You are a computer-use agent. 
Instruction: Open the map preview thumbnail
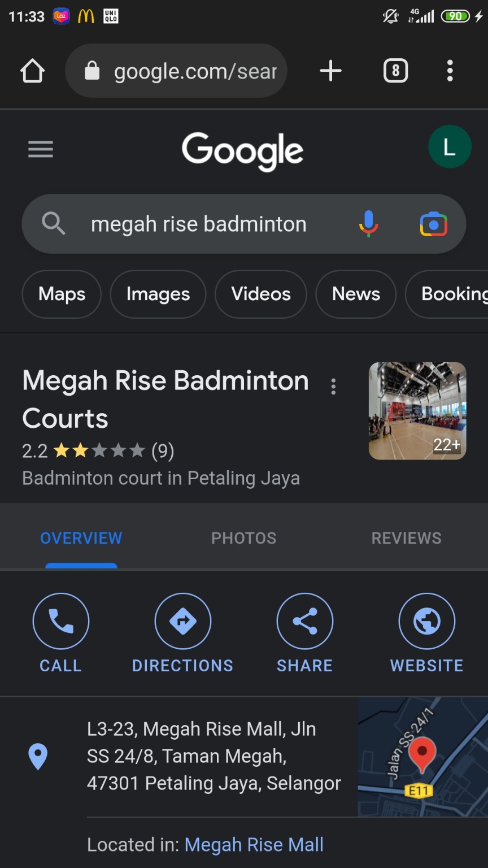423,757
